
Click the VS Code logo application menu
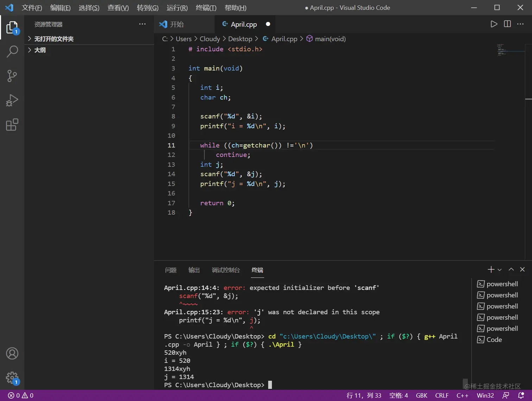(x=9, y=7)
